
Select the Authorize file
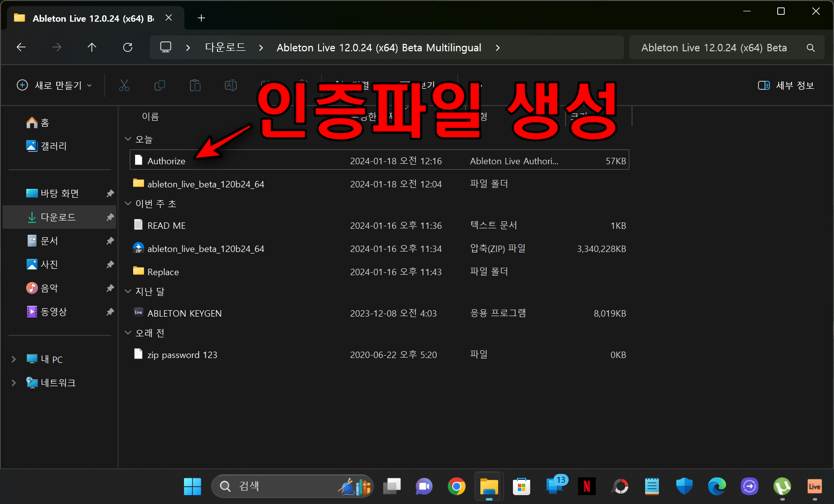coord(379,160)
